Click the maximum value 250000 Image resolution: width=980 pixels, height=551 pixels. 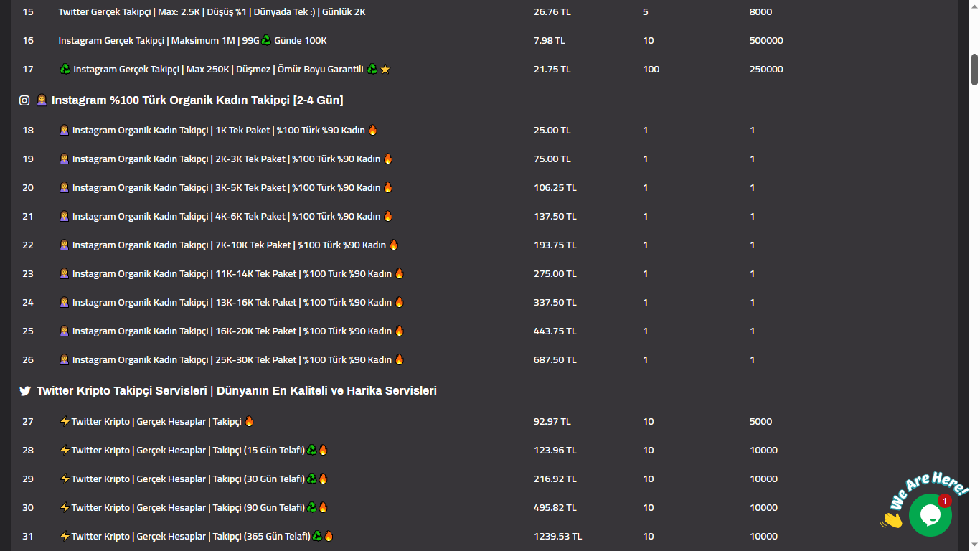pos(766,69)
